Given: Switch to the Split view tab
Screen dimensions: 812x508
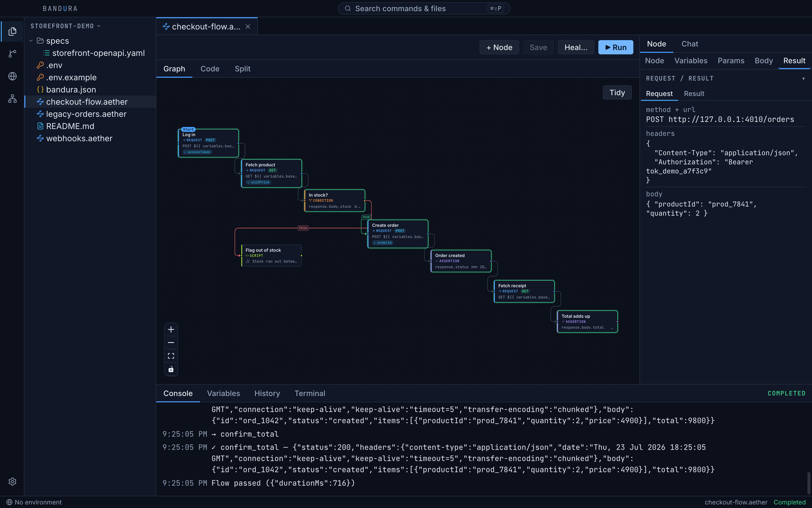Looking at the screenshot, I should coord(243,69).
